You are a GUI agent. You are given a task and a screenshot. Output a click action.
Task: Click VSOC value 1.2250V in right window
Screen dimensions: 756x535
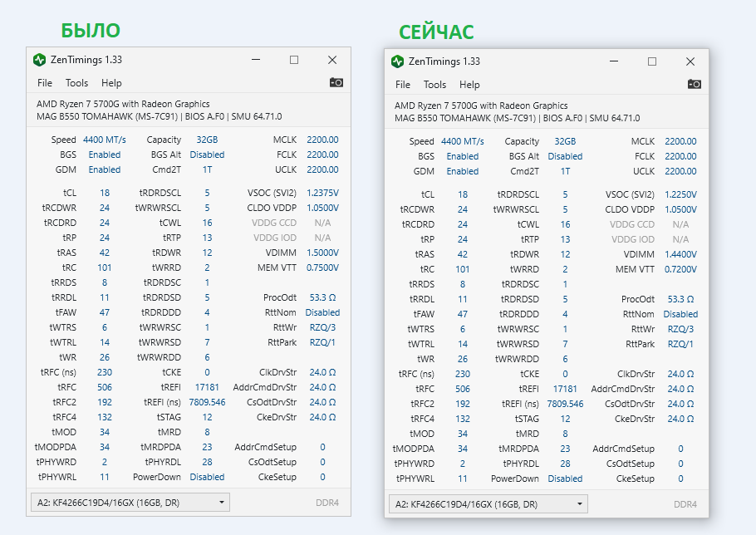click(680, 194)
